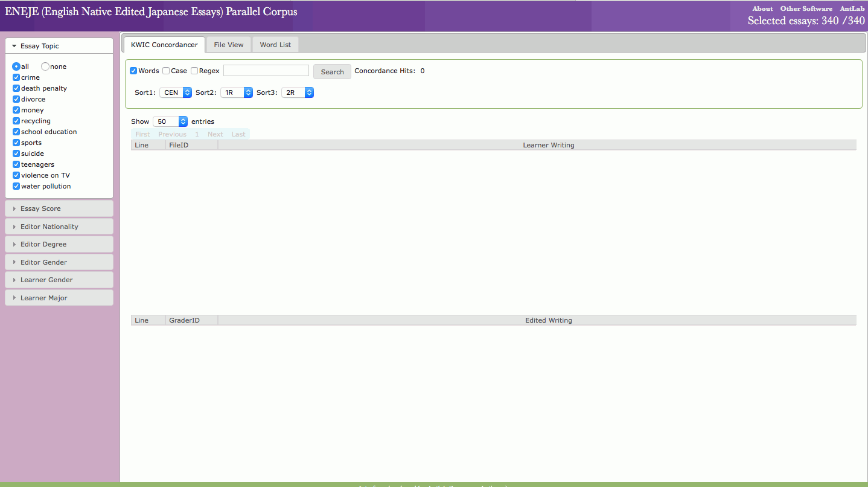Open the AntLab link
Viewport: 868px width, 487px height.
pos(852,8)
